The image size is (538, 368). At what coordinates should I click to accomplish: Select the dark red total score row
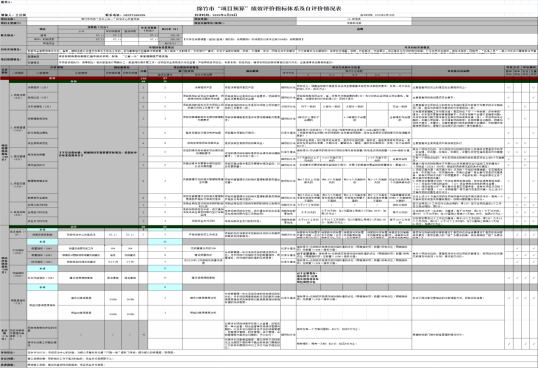coord(269,78)
